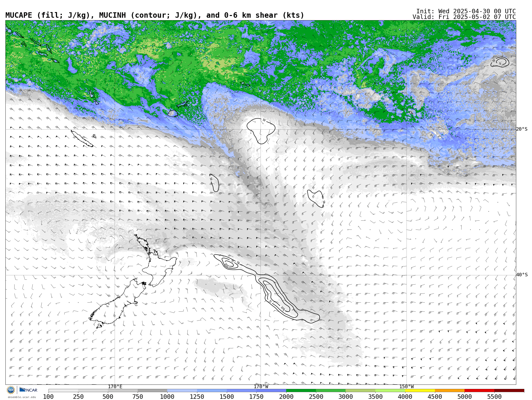This screenshot has width=532, height=400.
Task: Click the colorbar tick label 5000
Action: coord(465,397)
